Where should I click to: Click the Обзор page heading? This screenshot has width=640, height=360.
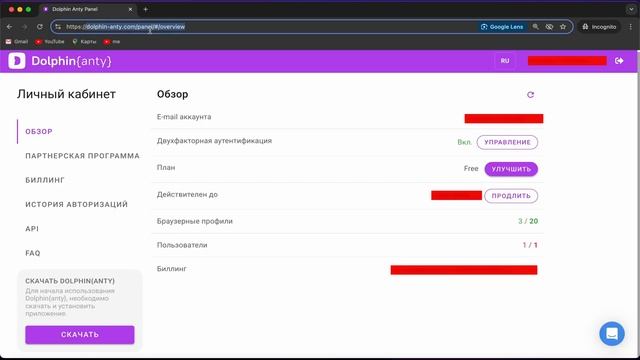click(x=172, y=94)
